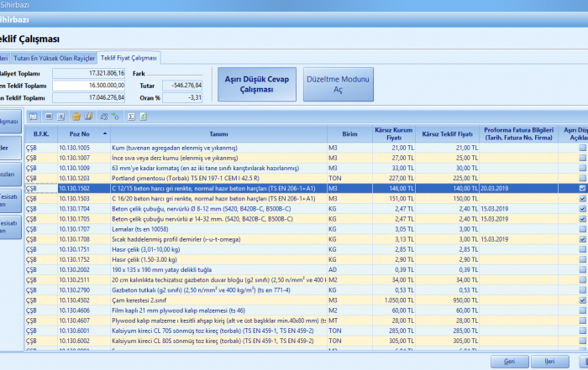Click the sigma totals icon in toolbar
This screenshot has height=370, width=588.
(130, 116)
